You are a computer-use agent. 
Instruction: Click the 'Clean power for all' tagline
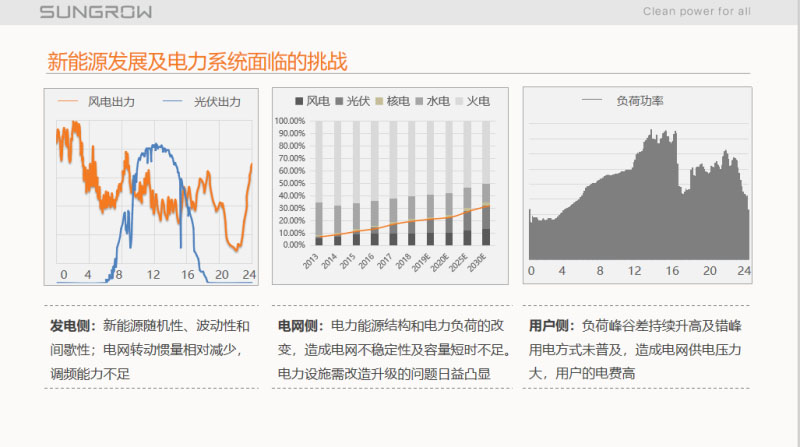click(x=696, y=12)
